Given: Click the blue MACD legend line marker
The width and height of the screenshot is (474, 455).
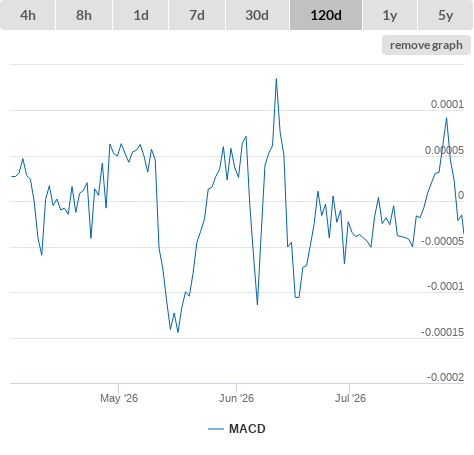Looking at the screenshot, I should point(216,429).
